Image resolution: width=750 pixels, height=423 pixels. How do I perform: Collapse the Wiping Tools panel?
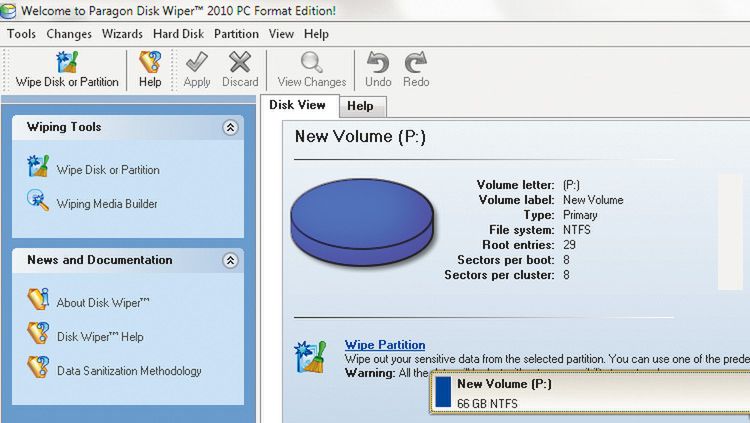point(230,127)
